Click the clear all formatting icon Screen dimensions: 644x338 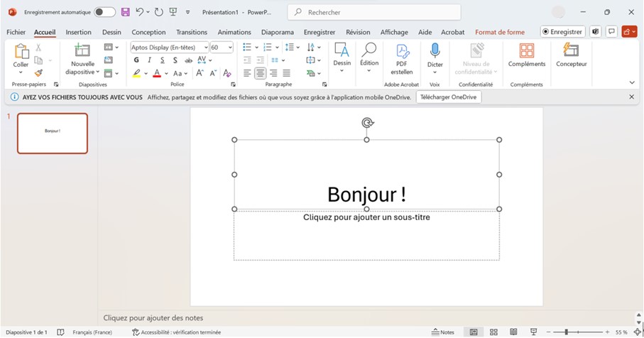coord(227,73)
